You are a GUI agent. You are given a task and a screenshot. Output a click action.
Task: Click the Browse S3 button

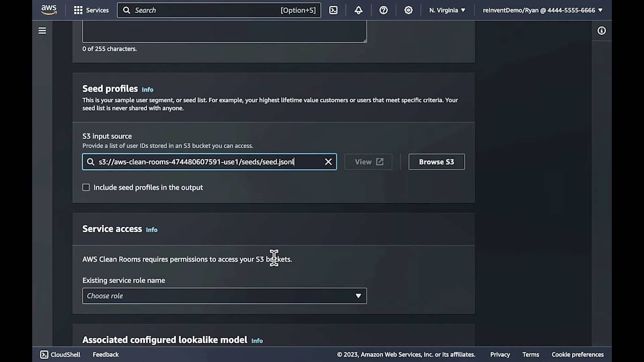436,162
